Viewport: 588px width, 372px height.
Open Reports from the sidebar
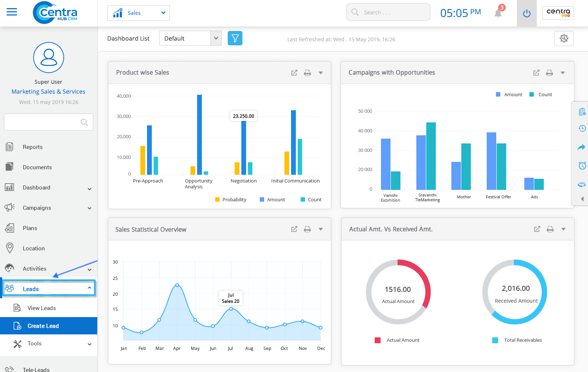point(32,147)
